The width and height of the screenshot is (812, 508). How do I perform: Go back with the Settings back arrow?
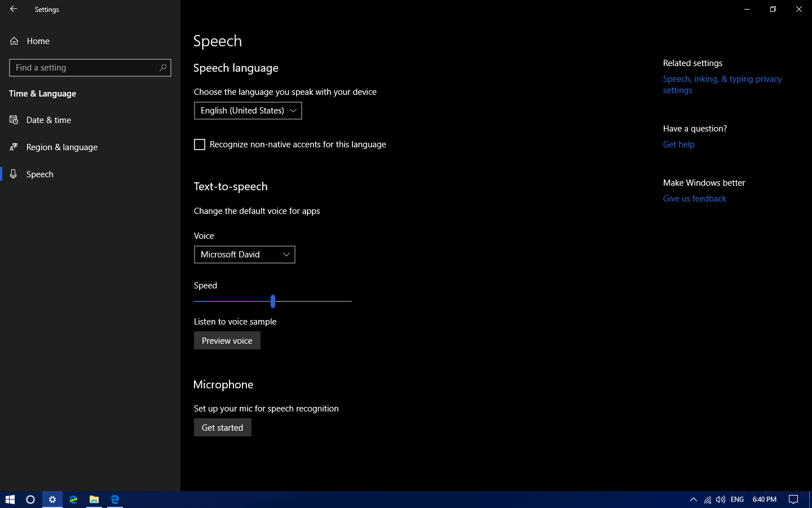pyautogui.click(x=14, y=9)
